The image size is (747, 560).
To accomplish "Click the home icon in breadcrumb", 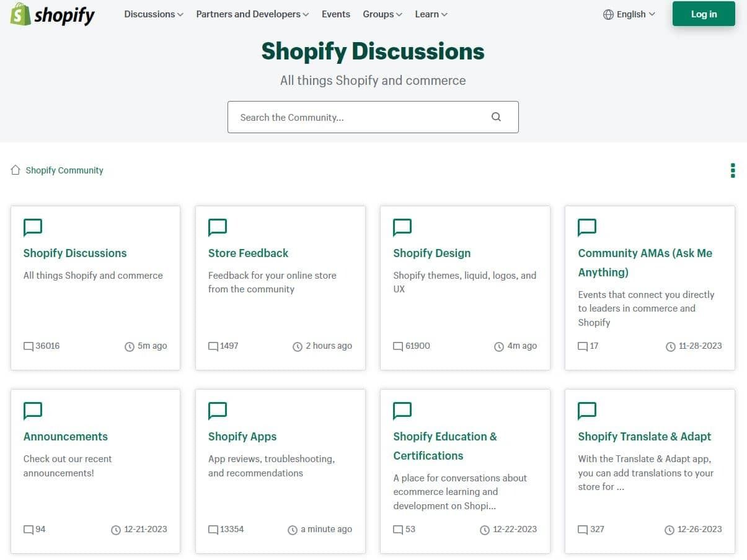I will (15, 170).
